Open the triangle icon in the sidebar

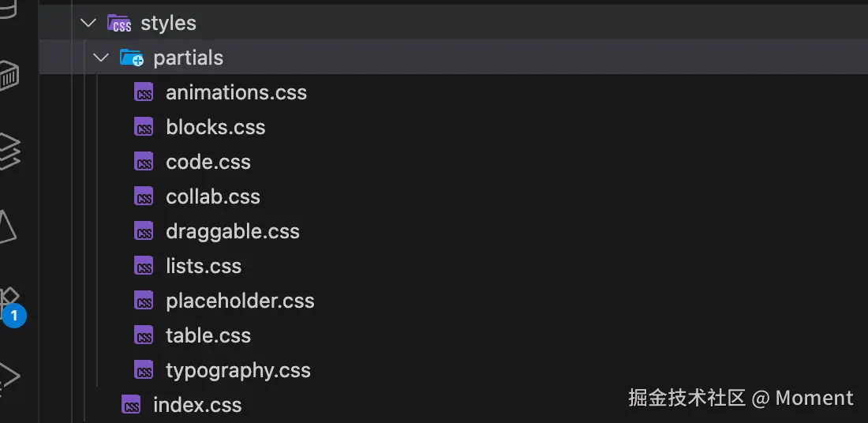click(x=6, y=228)
